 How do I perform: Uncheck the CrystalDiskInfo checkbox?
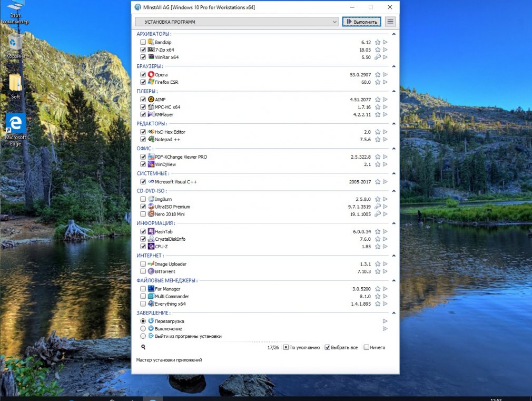point(143,239)
